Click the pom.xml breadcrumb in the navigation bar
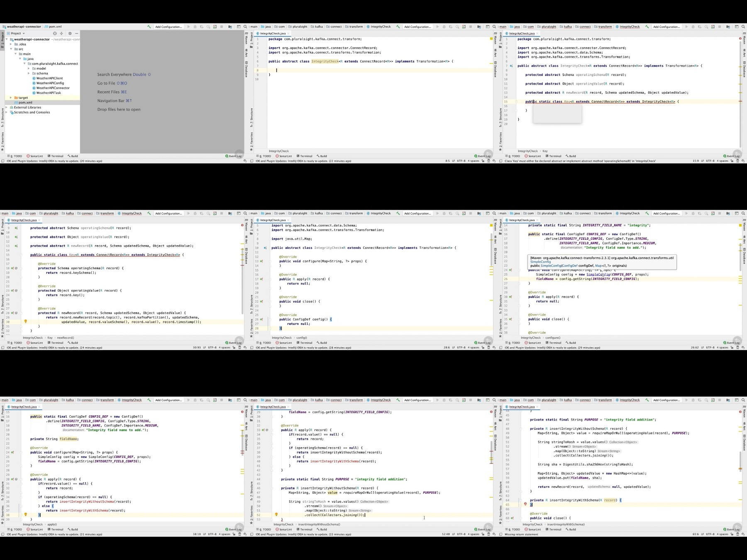The width and height of the screenshot is (747, 560). click(53, 27)
